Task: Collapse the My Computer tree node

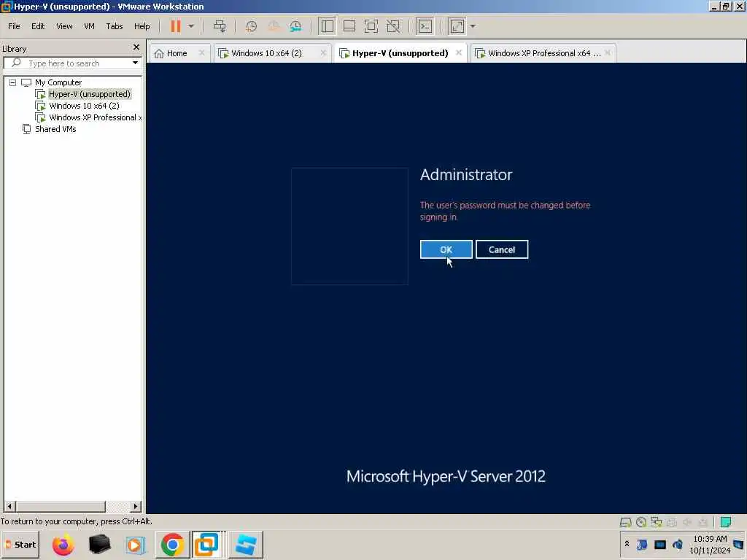Action: [13, 82]
